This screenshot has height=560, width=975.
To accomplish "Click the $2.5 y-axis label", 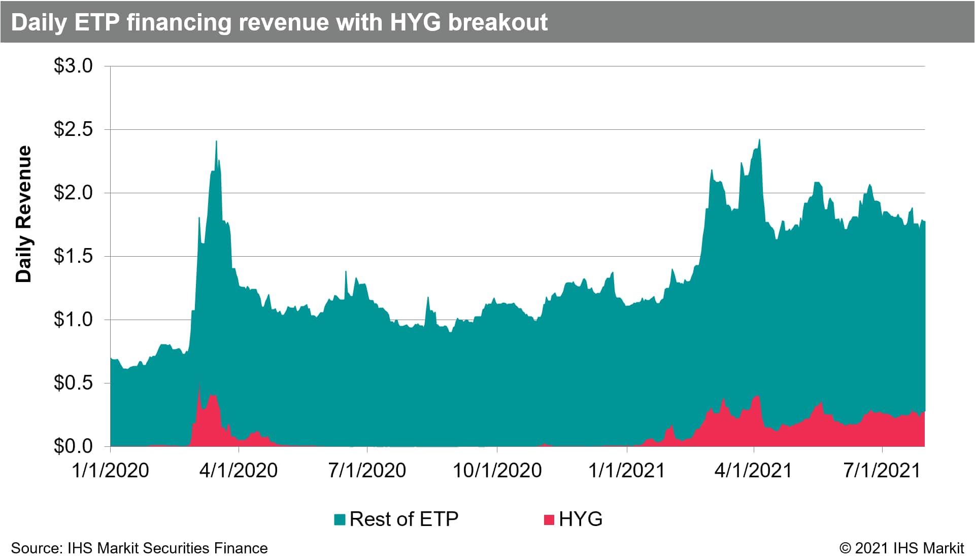I will (73, 129).
